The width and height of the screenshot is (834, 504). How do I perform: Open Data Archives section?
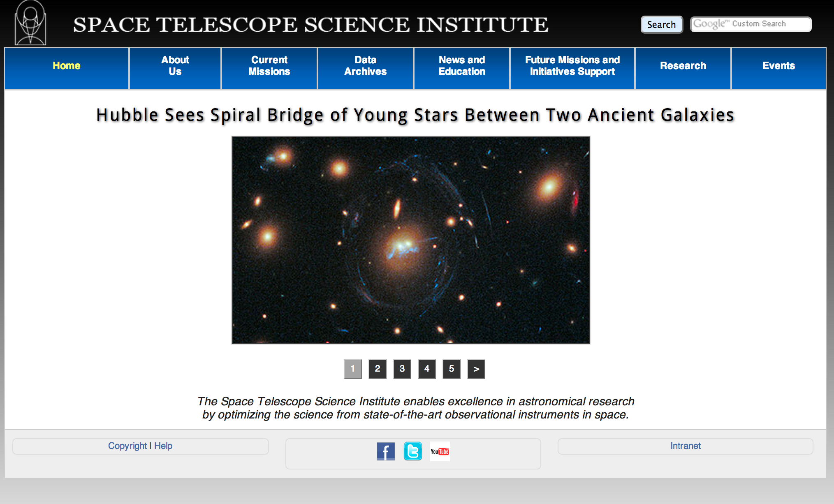(364, 65)
